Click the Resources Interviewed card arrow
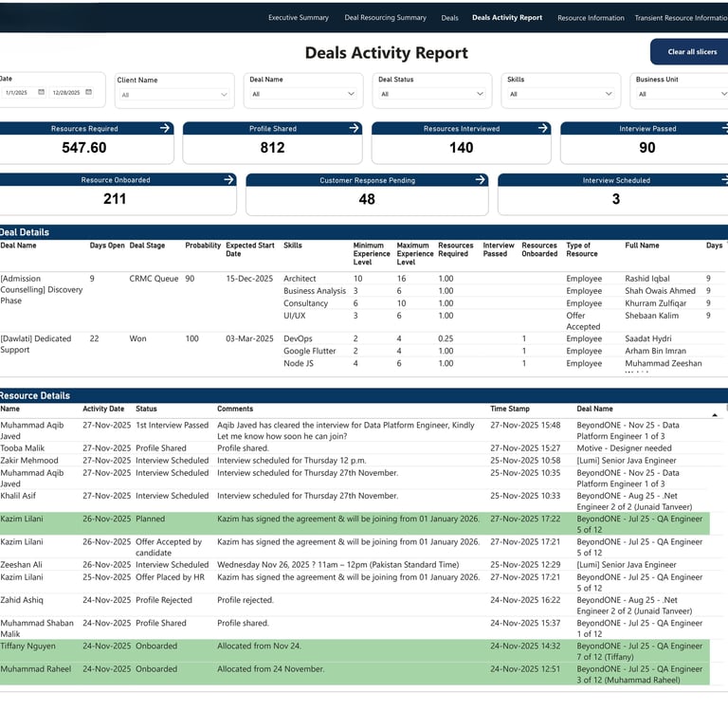Viewport: 728px width, 711px height. (543, 128)
